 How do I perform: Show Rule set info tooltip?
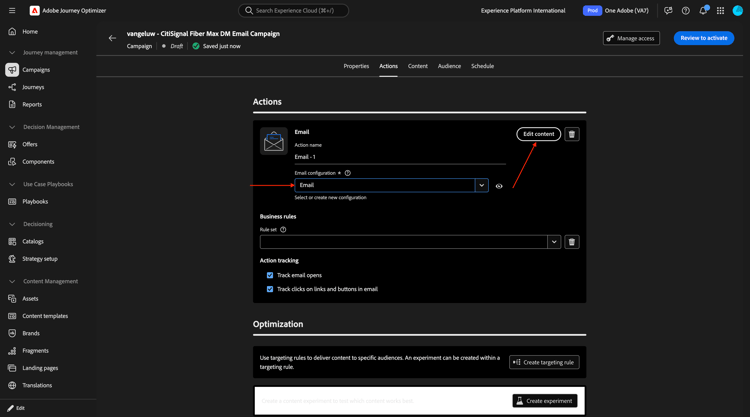[x=283, y=230]
